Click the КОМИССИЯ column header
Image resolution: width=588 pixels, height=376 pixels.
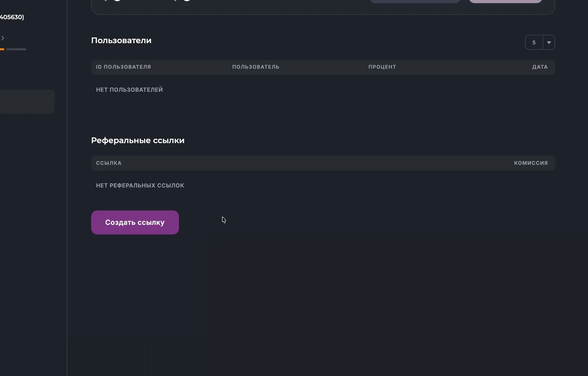(x=531, y=163)
